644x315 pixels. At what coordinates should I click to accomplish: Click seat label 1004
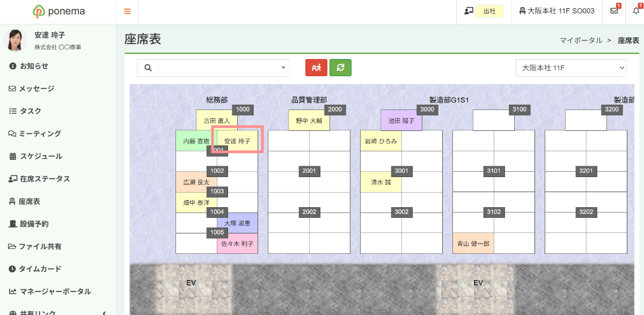pos(217,211)
